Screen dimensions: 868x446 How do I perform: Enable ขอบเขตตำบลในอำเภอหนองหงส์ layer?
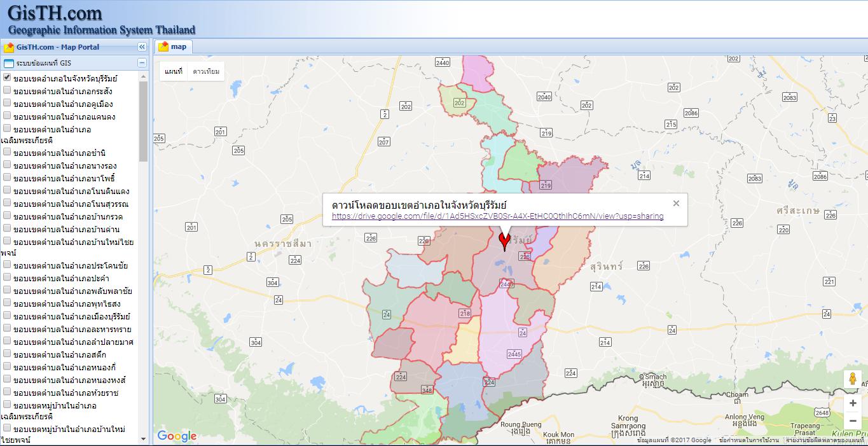(x=7, y=379)
